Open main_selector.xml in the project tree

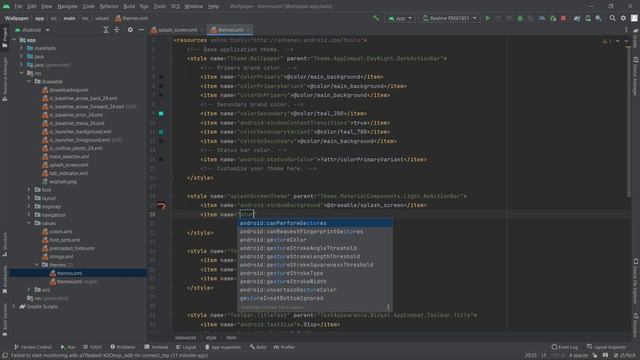[x=69, y=157]
